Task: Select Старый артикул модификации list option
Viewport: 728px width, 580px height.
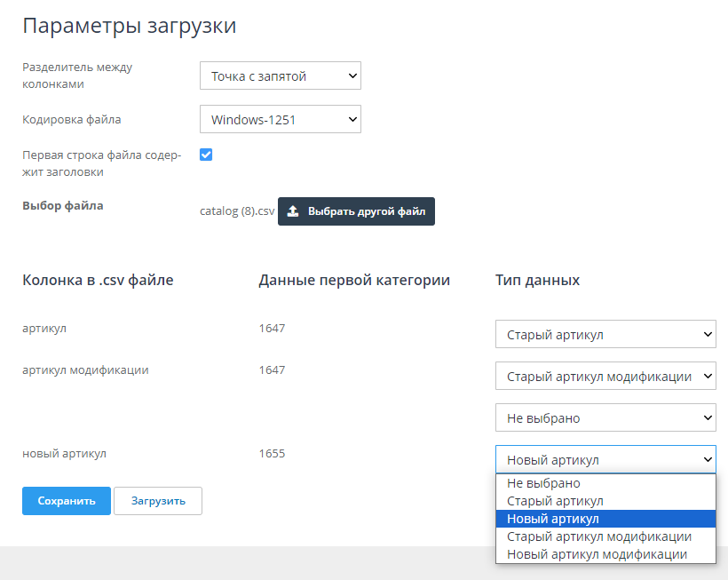Action: point(598,536)
